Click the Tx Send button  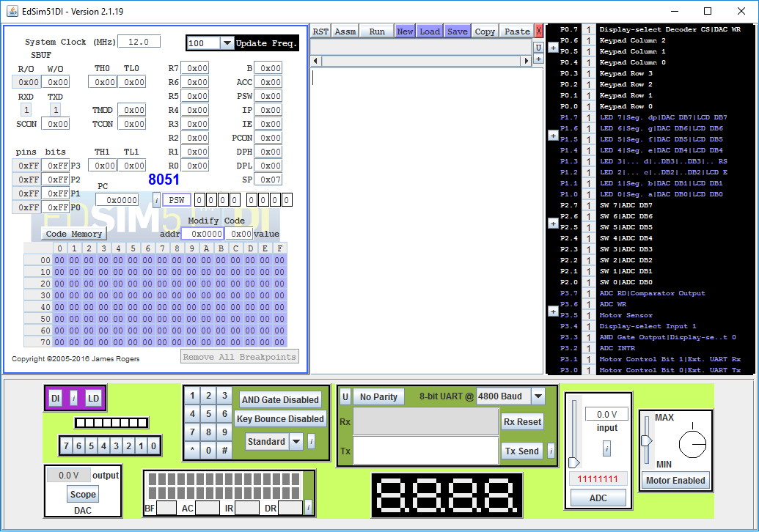click(x=522, y=451)
